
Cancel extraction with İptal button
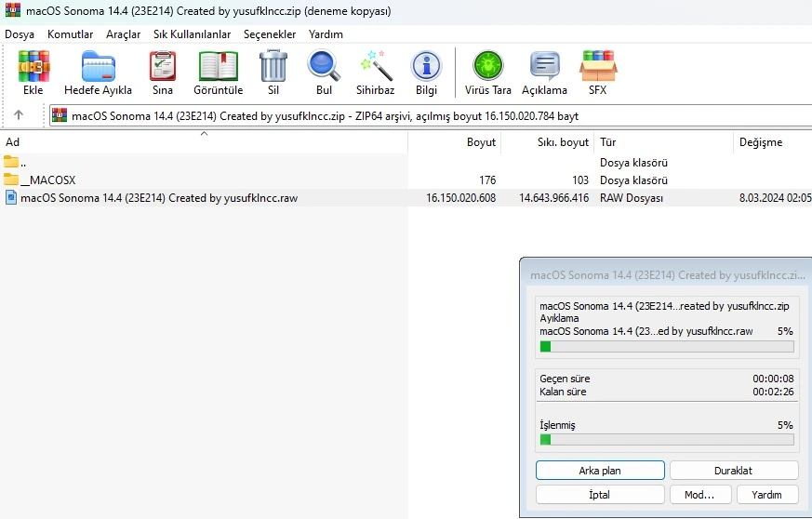(600, 495)
